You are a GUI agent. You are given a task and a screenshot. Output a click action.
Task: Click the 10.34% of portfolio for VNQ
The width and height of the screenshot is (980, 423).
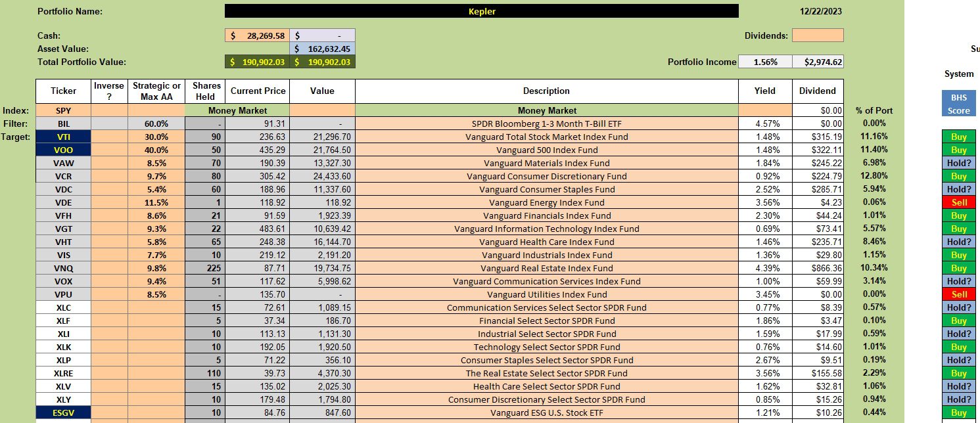coord(874,268)
